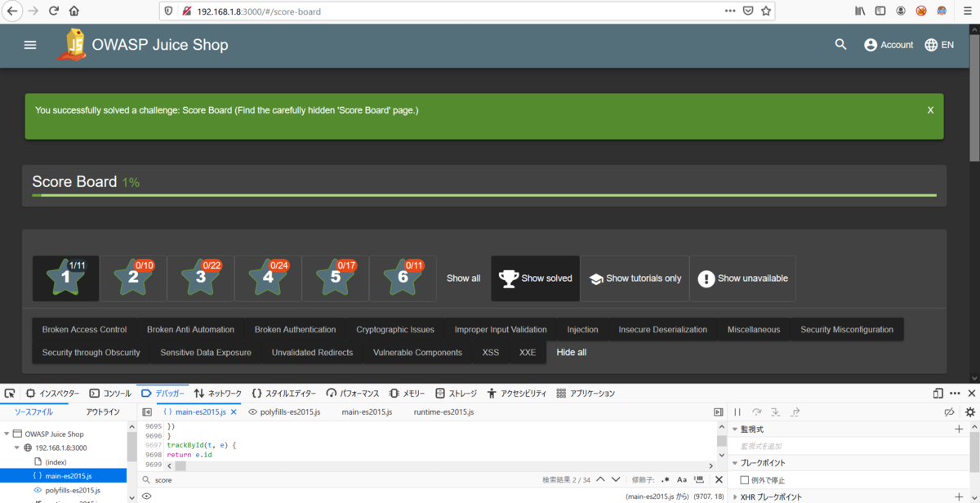Image resolution: width=980 pixels, height=503 pixels.
Task: Toggle Injection category filter
Action: pyautogui.click(x=583, y=330)
